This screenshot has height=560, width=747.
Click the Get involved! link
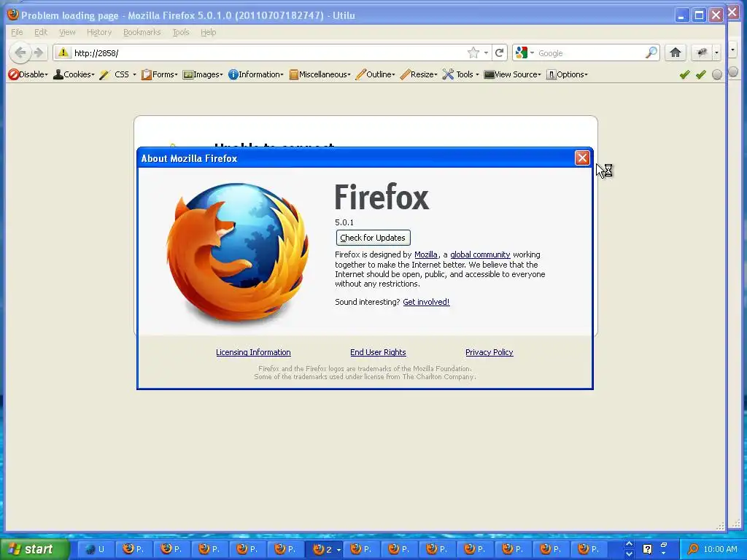pos(426,302)
